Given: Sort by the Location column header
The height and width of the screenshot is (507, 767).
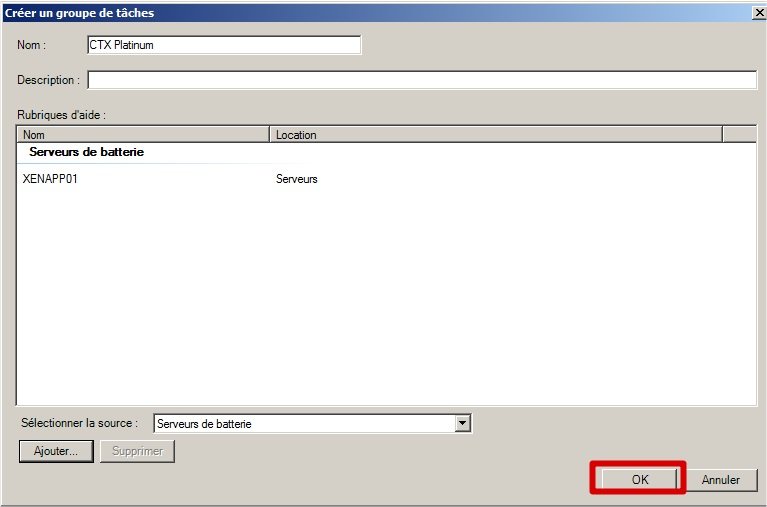Looking at the screenshot, I should point(495,134).
